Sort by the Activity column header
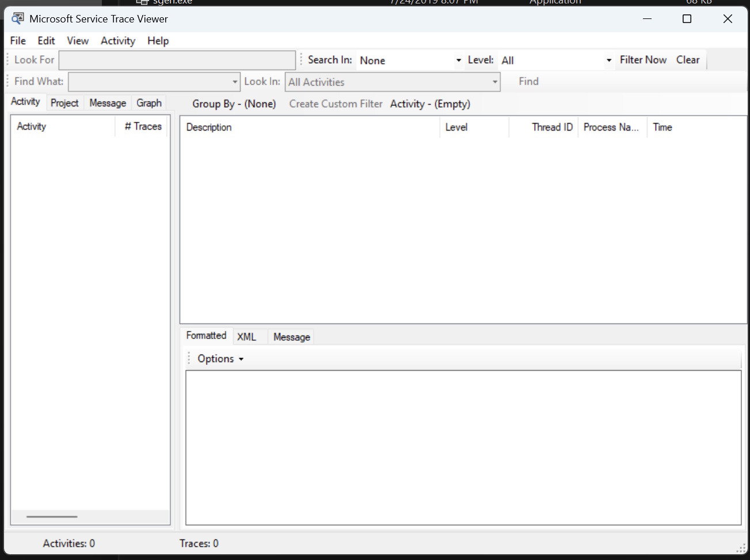 tap(63, 127)
